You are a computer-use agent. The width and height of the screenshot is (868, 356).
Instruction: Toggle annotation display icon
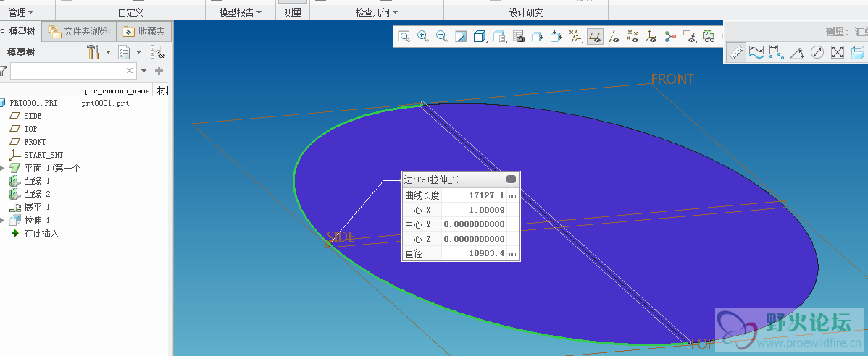pos(689,36)
